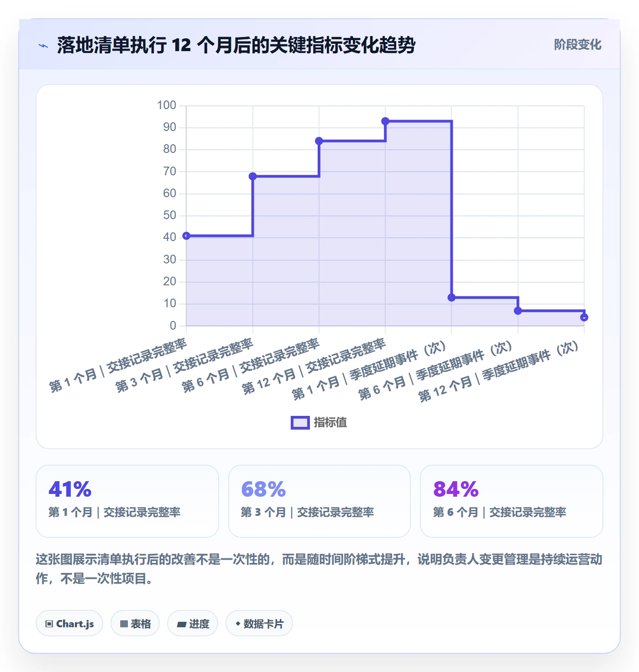
Task: Toggle the 指标值 legend color box
Action: (x=300, y=423)
